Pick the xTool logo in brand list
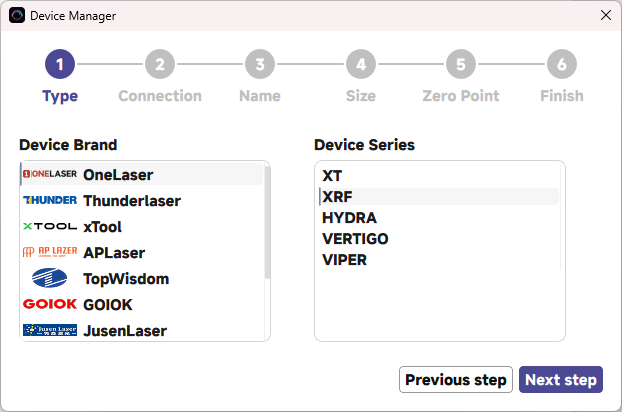 coord(50,226)
